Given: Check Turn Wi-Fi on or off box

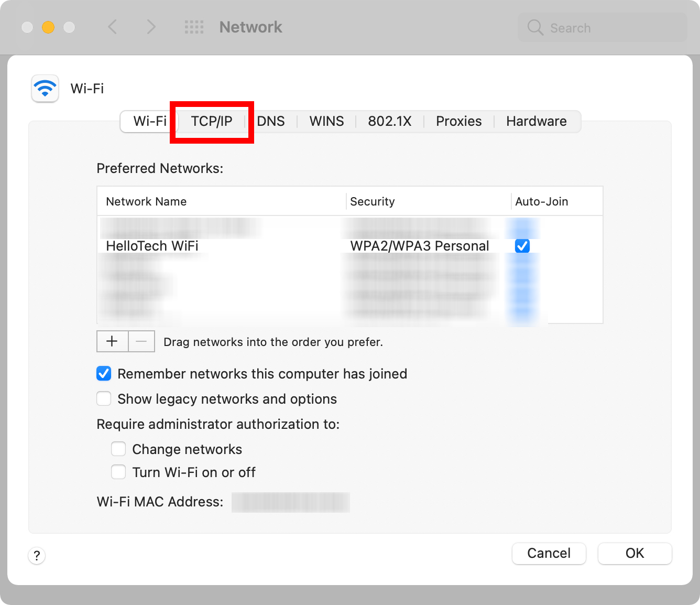Looking at the screenshot, I should click(118, 472).
